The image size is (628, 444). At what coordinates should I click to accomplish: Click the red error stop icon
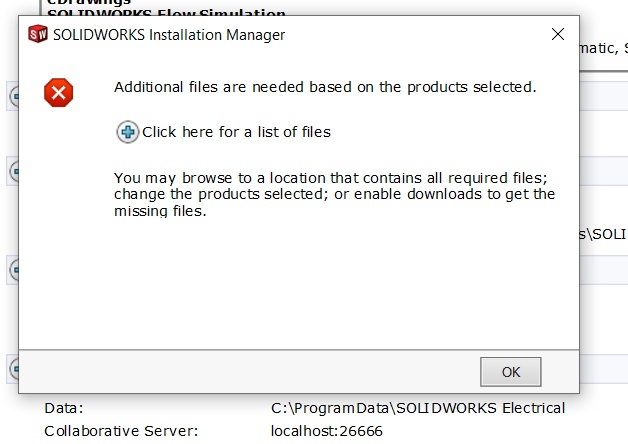[x=58, y=92]
